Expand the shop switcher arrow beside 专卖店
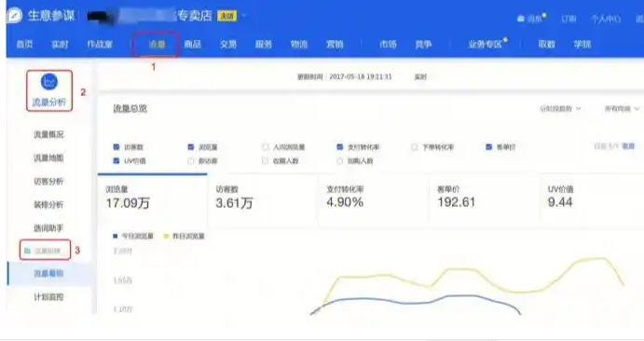Image resolution: width=644 pixels, height=341 pixels. click(243, 16)
